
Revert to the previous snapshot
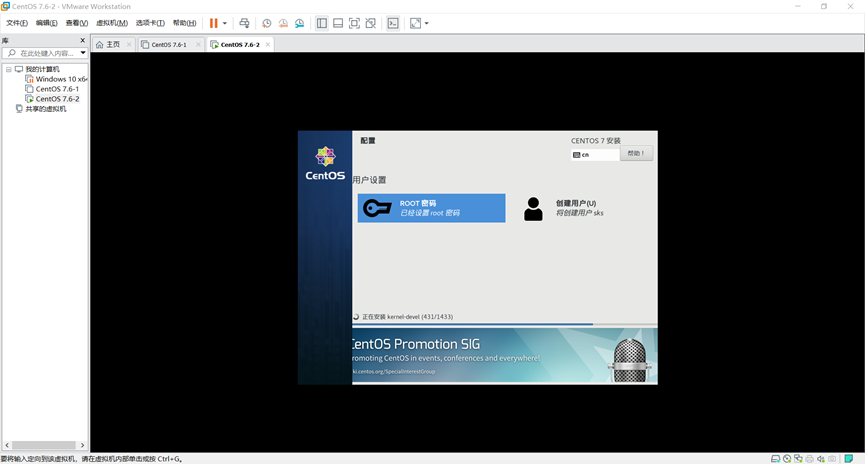pos(283,23)
